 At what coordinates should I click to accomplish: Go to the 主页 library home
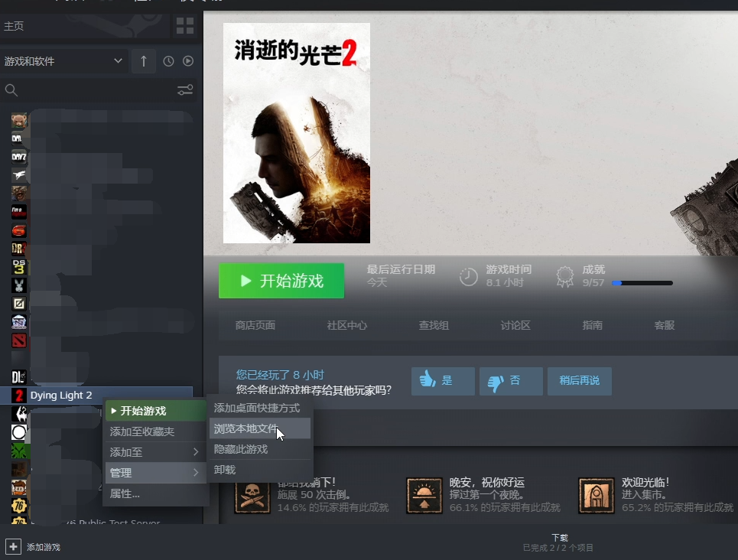(x=14, y=26)
